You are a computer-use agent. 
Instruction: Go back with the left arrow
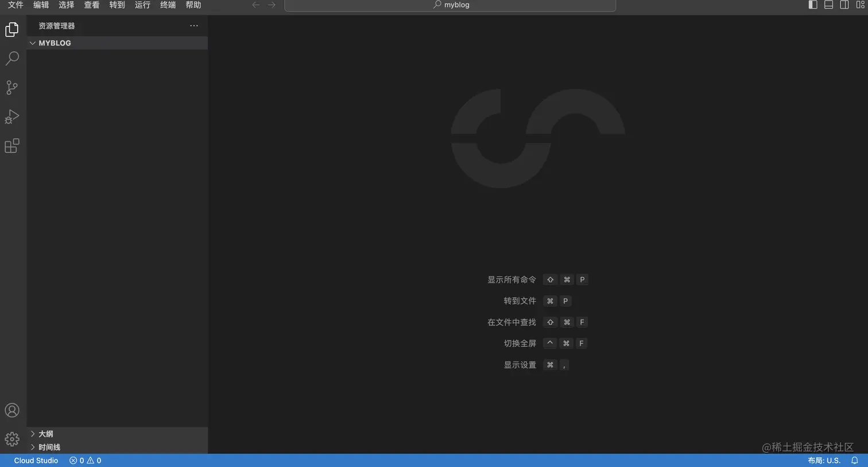tap(256, 5)
